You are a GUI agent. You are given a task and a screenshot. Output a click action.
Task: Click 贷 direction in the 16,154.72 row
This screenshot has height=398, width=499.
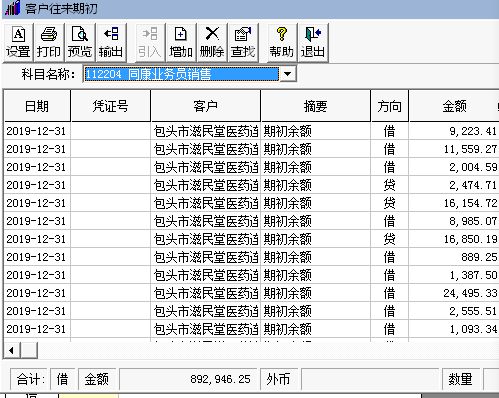pyautogui.click(x=389, y=203)
